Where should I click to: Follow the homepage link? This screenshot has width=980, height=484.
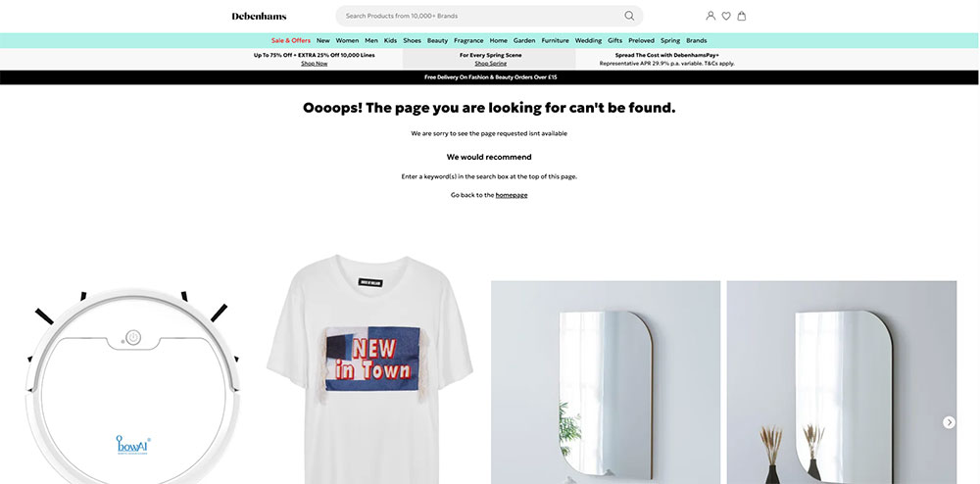click(x=512, y=195)
